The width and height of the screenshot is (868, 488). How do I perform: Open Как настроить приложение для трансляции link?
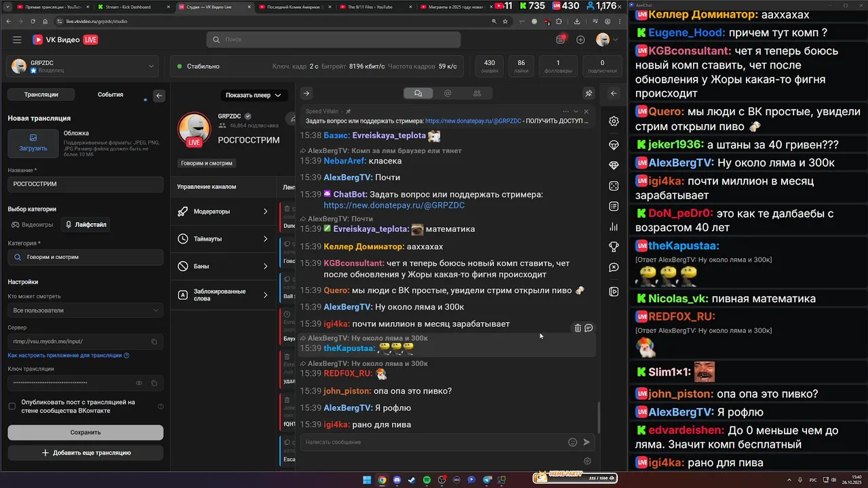tap(68, 355)
